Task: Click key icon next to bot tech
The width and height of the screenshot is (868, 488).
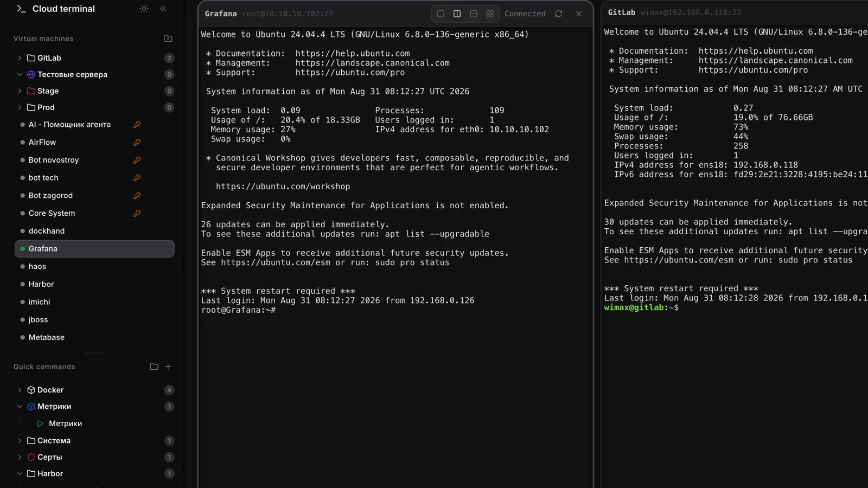Action: tap(137, 178)
